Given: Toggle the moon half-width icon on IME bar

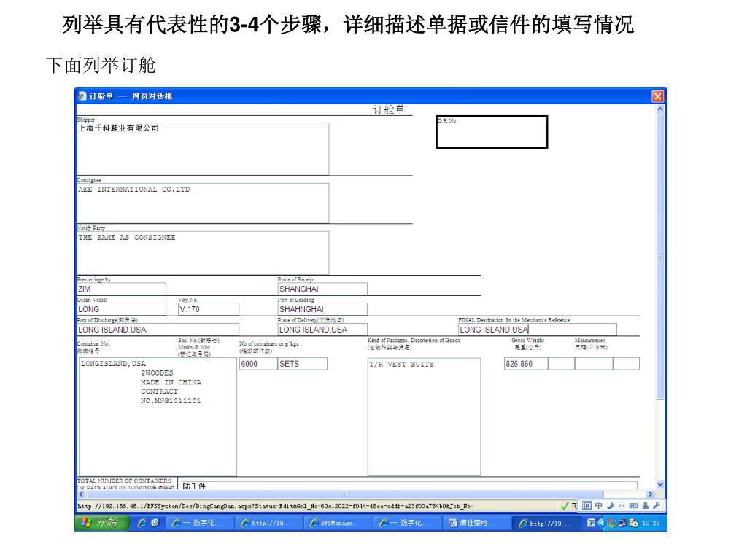Looking at the screenshot, I should [610, 506].
